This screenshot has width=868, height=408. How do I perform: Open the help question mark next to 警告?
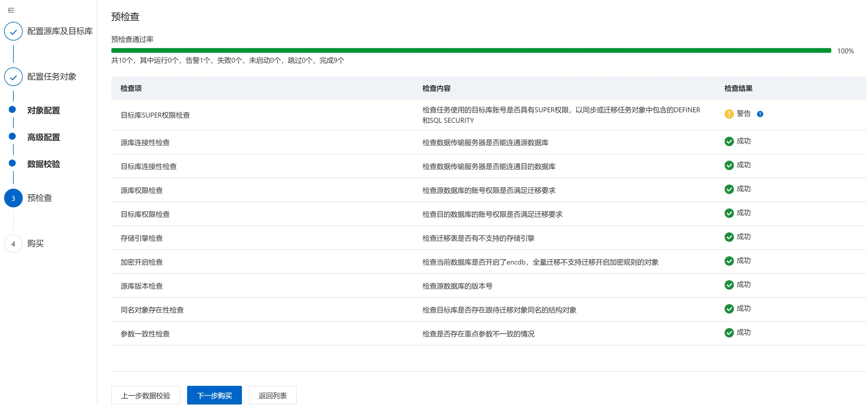(x=760, y=114)
